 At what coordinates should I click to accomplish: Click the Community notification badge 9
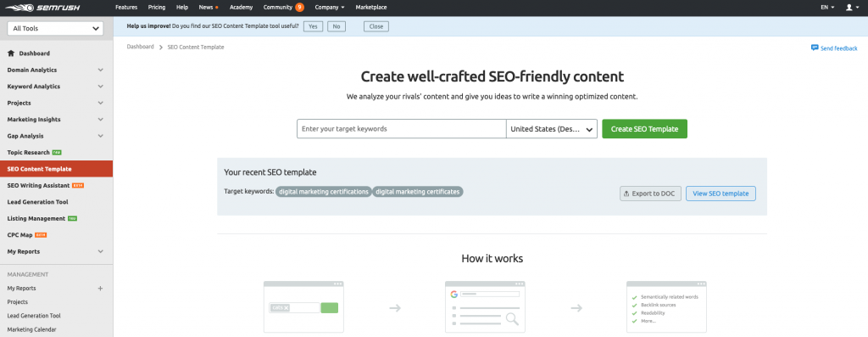pos(299,7)
